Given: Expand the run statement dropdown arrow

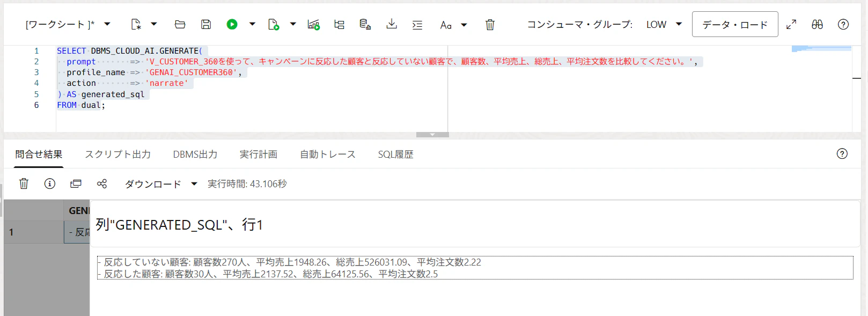Looking at the screenshot, I should pyautogui.click(x=252, y=24).
